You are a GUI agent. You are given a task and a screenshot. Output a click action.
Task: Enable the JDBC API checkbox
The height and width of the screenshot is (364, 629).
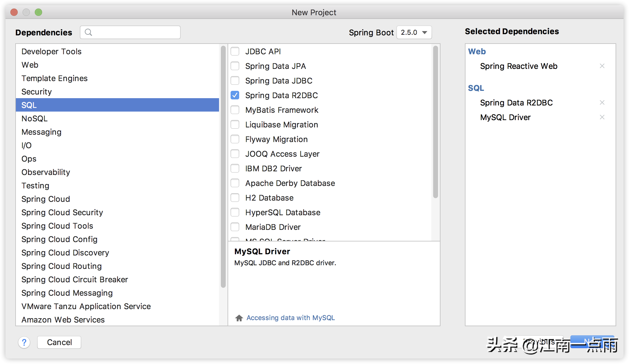tap(235, 51)
